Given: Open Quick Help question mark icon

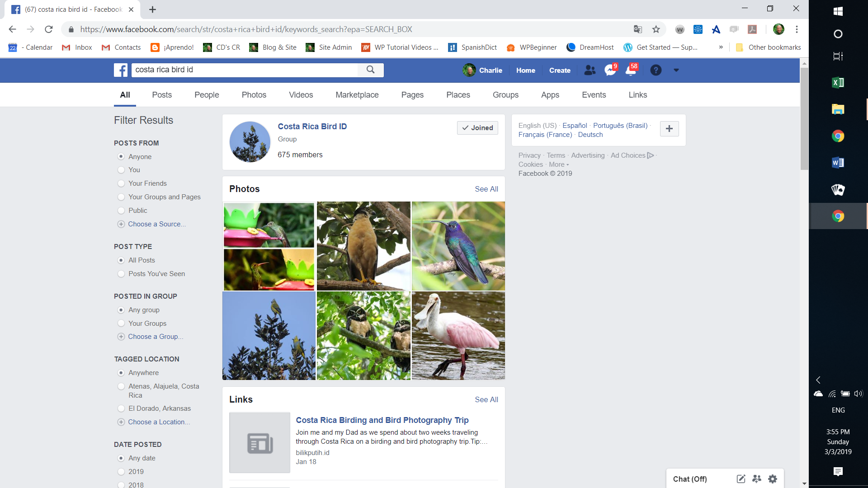Looking at the screenshot, I should [656, 70].
